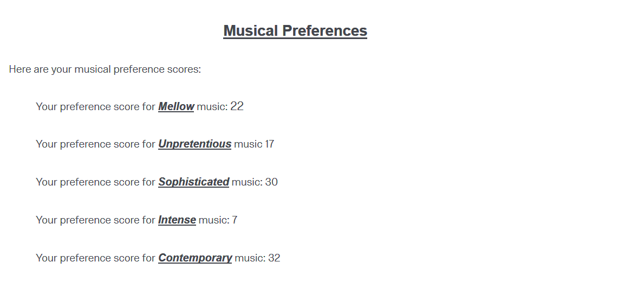Open the Mellow music link
This screenshot has height=281, width=644.
click(x=176, y=107)
